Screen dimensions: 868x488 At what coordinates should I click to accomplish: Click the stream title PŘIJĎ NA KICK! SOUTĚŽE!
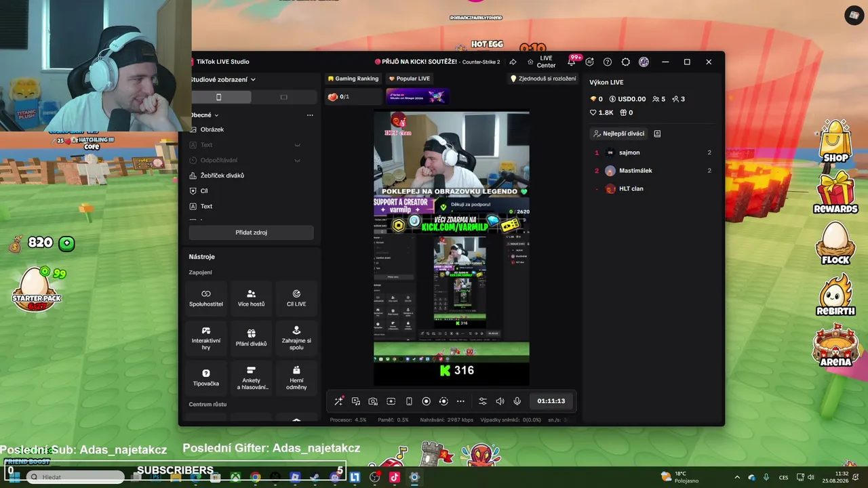click(416, 62)
